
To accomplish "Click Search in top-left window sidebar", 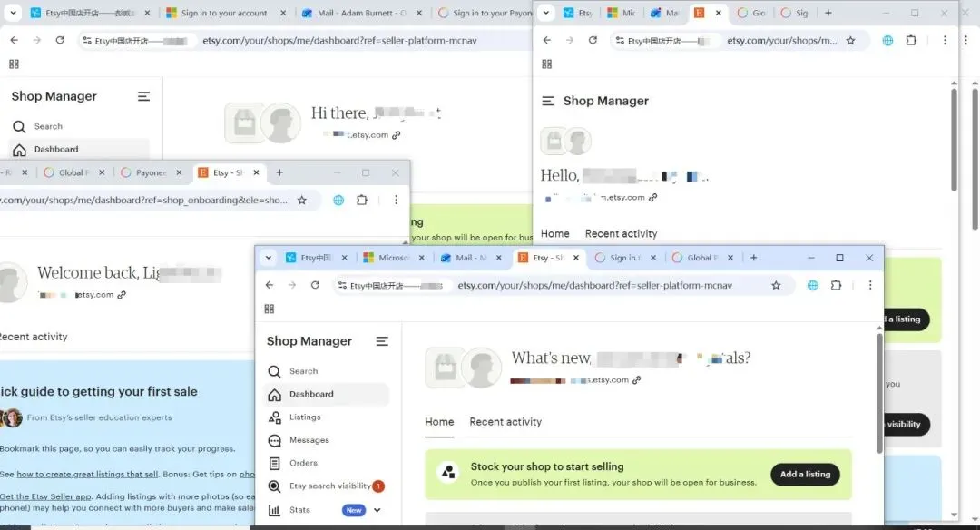I will pos(48,126).
